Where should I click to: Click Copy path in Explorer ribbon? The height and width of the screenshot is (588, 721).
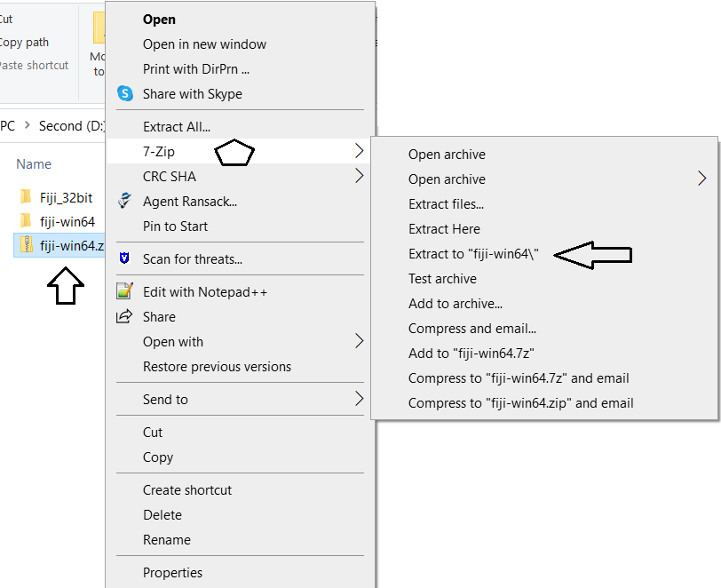(24, 43)
